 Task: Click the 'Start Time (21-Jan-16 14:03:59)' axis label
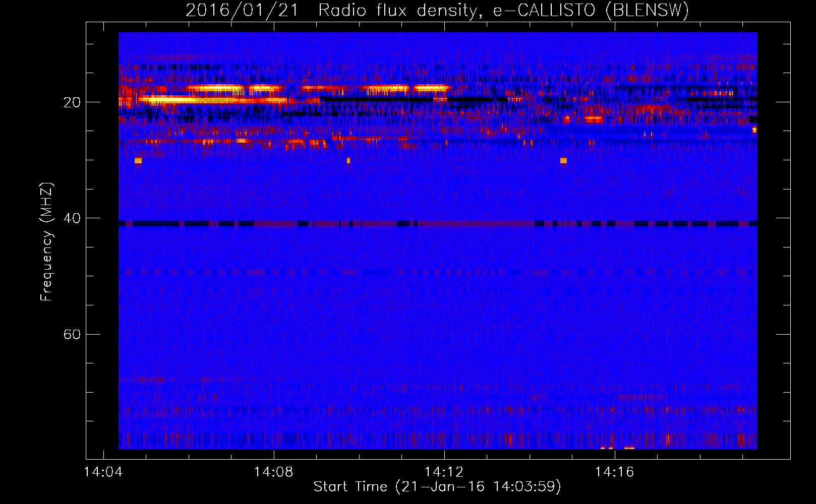tap(437, 487)
